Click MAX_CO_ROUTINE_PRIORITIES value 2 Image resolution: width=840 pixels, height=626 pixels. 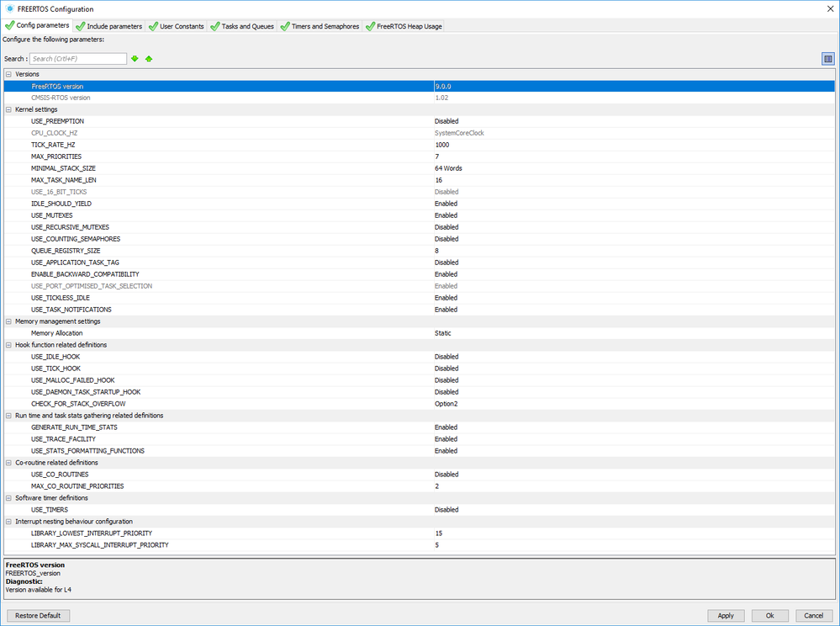click(437, 487)
